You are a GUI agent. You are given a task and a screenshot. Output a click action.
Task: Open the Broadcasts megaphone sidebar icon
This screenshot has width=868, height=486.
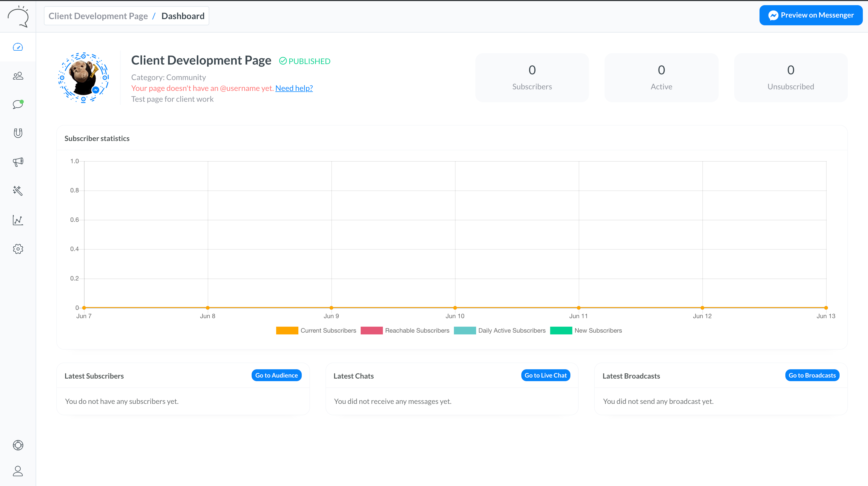[18, 162]
